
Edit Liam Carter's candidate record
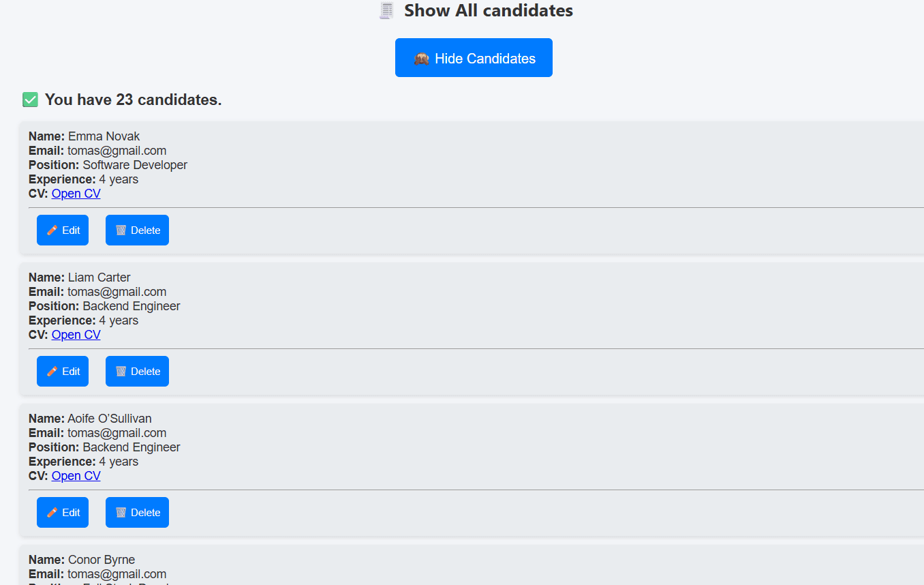(63, 372)
